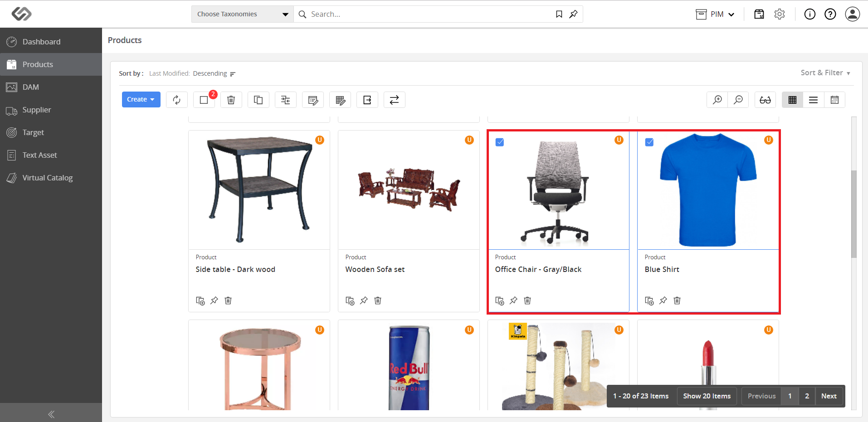
Task: Click the Show 20 Items button
Action: 707,396
